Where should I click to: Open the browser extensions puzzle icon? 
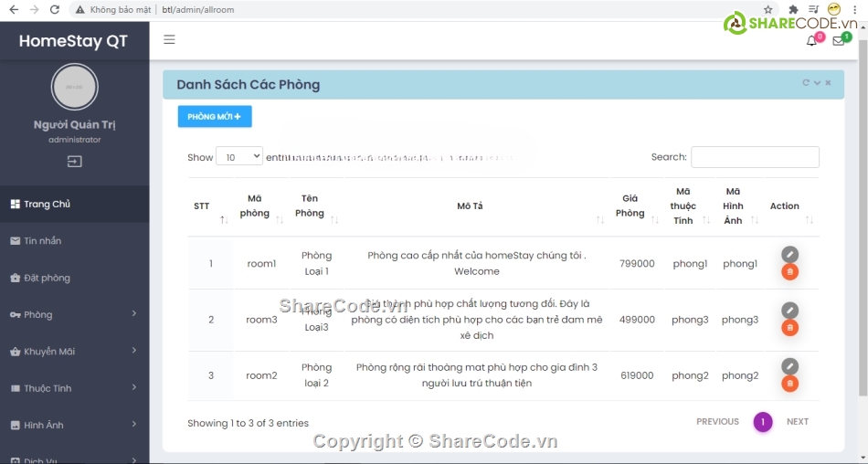793,9
